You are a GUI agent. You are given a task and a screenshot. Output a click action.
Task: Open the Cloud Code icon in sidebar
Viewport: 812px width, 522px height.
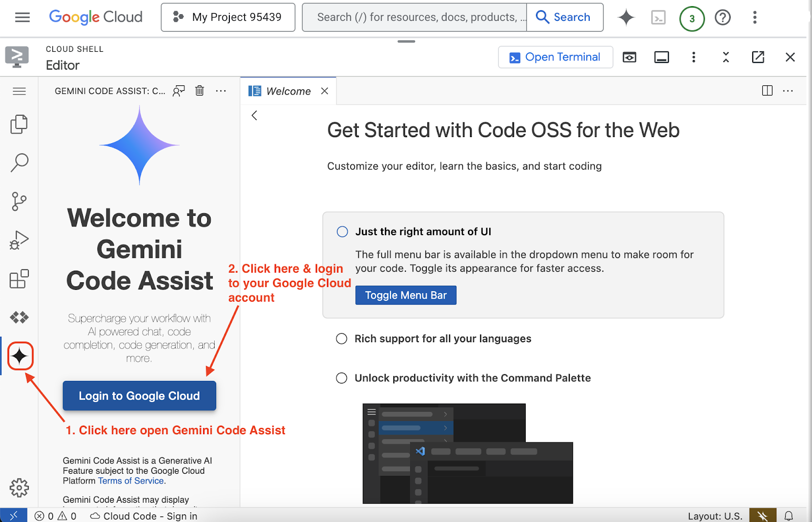coord(19,317)
